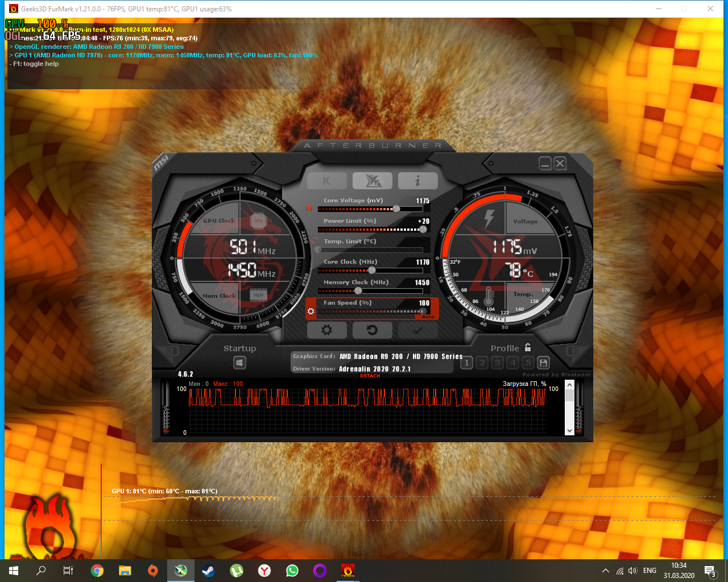Click the Core Clock slider handle
This screenshot has width=728, height=582.
tap(372, 271)
